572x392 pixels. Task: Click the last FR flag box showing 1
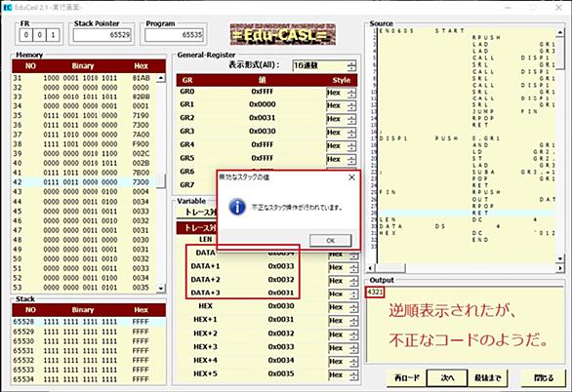click(x=54, y=35)
